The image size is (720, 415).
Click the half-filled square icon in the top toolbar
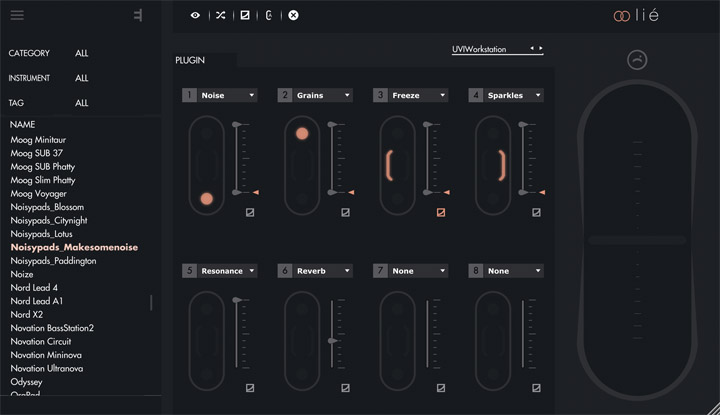tap(245, 15)
